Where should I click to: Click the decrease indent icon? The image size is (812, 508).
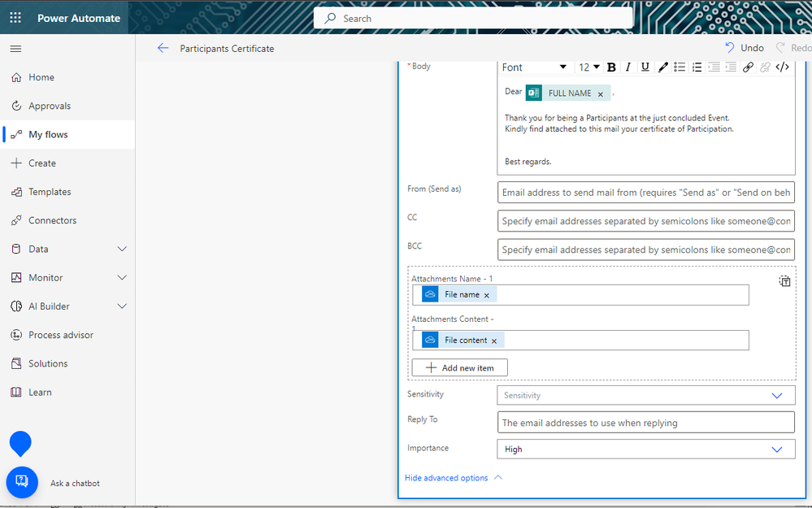pos(731,67)
